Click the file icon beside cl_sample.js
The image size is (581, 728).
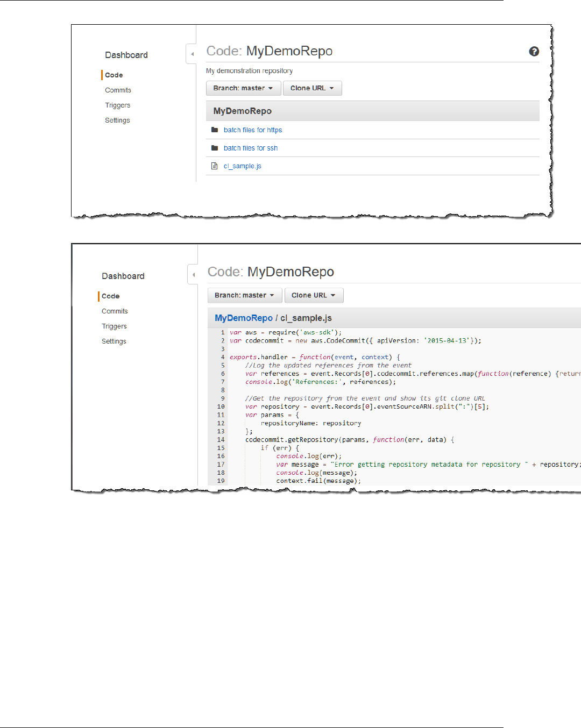point(215,166)
